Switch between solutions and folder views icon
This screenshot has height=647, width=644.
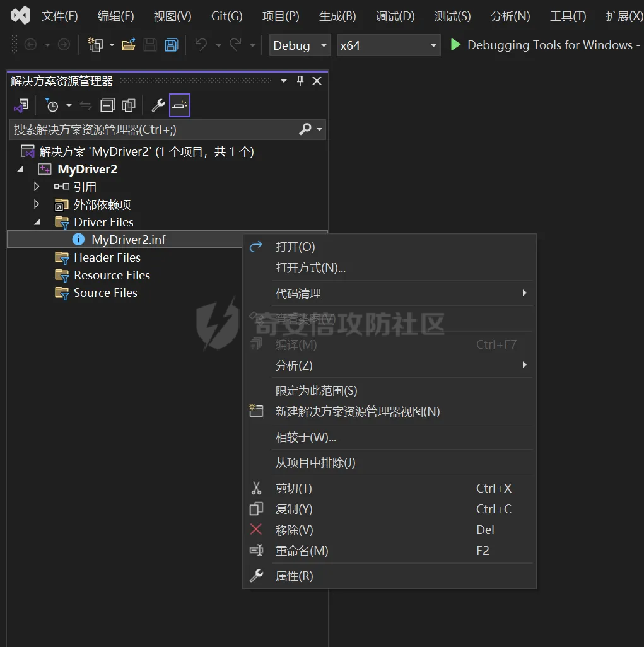pyautogui.click(x=21, y=106)
